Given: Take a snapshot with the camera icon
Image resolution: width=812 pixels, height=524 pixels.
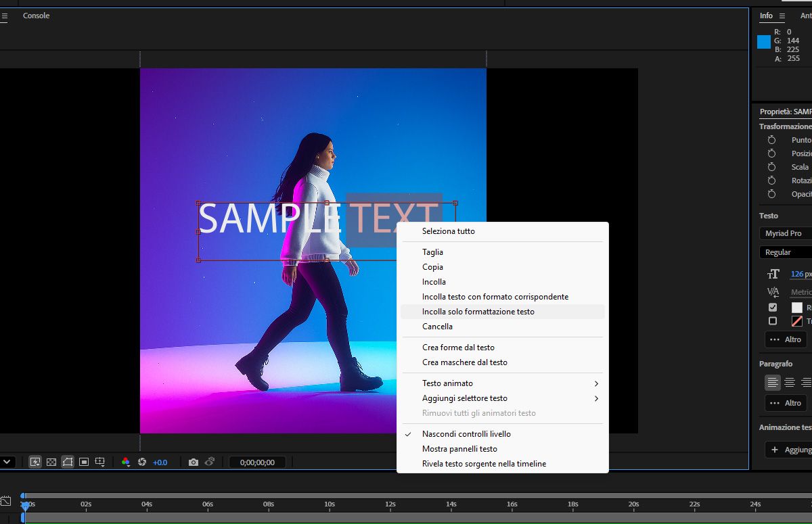Looking at the screenshot, I should tap(194, 462).
